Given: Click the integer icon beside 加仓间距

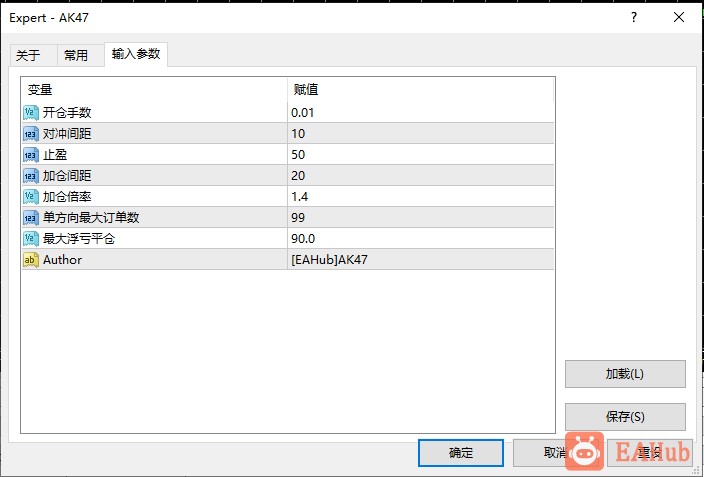Looking at the screenshot, I should coord(31,176).
